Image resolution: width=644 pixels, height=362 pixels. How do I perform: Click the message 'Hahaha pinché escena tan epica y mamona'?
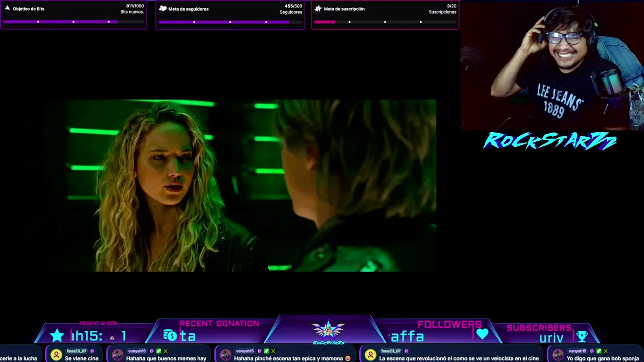coord(292,358)
